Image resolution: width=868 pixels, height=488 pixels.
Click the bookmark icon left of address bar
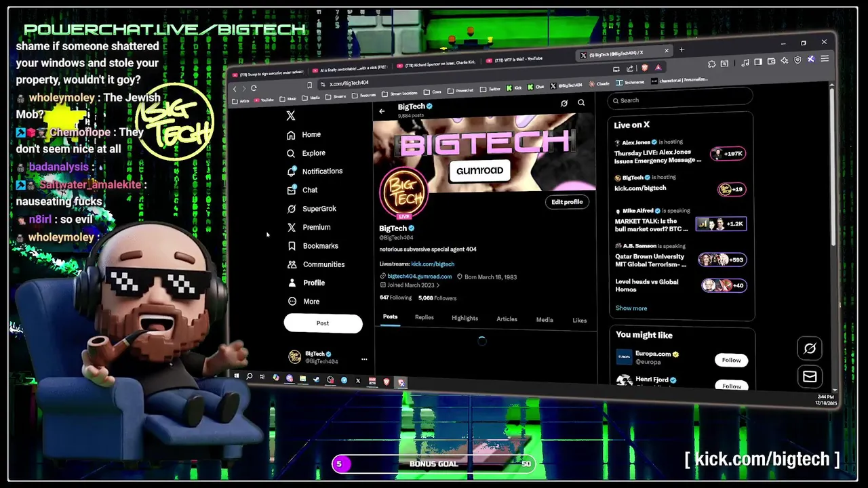(310, 85)
